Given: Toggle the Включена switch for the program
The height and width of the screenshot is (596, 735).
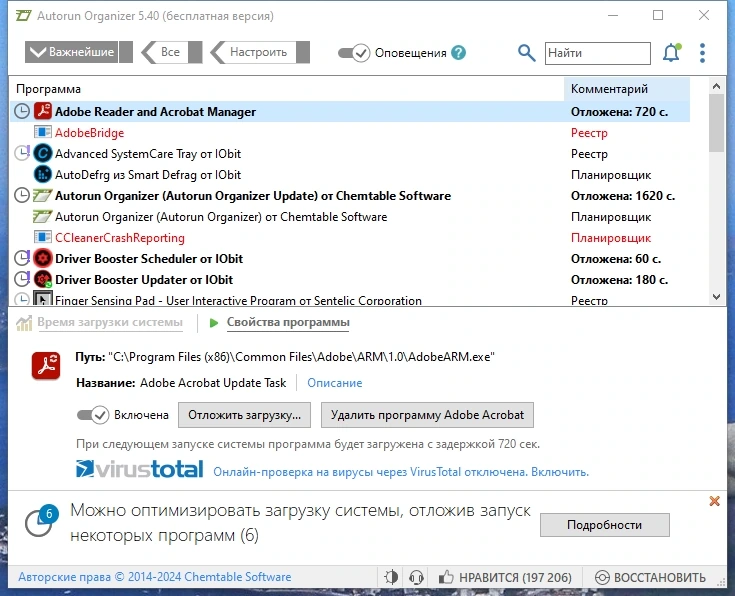Looking at the screenshot, I should (x=93, y=415).
